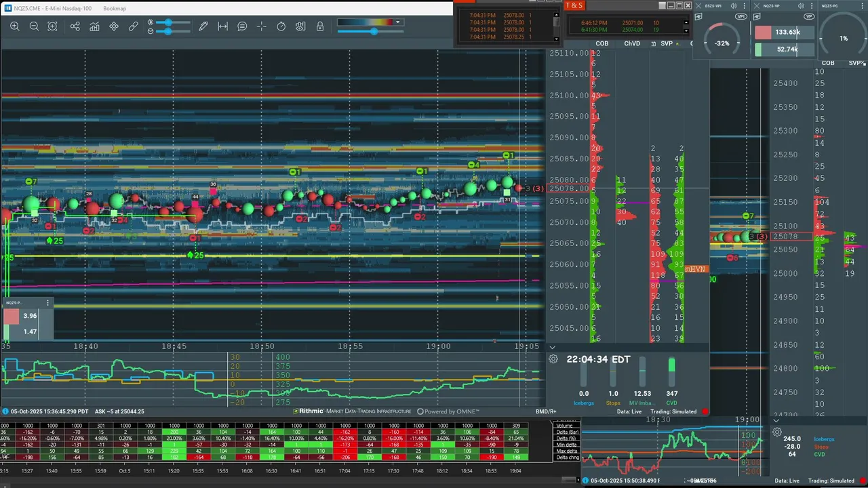Click the stopwatch timer icon

(x=281, y=26)
